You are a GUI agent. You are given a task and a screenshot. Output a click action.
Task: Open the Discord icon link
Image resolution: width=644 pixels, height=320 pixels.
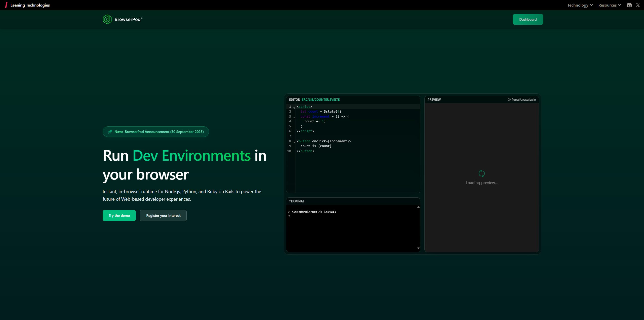[x=629, y=5]
